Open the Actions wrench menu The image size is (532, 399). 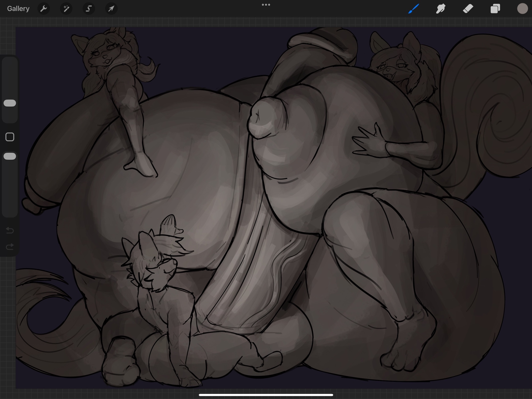point(44,9)
